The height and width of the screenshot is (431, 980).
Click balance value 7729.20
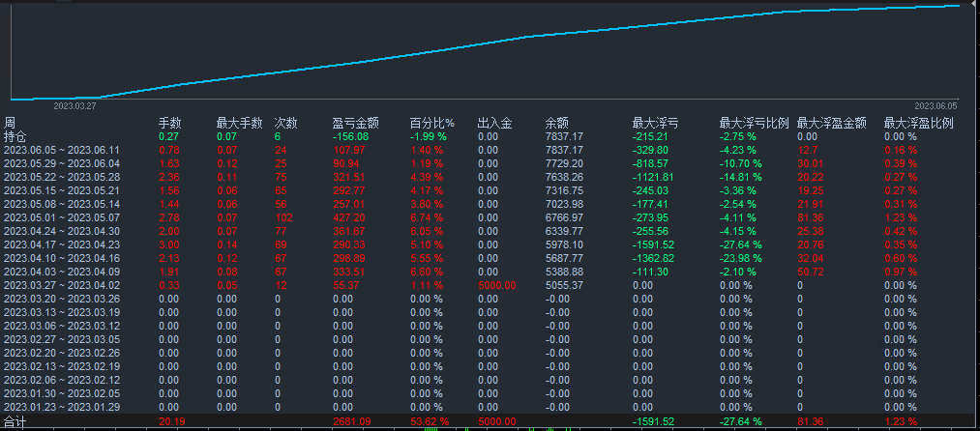tap(564, 163)
